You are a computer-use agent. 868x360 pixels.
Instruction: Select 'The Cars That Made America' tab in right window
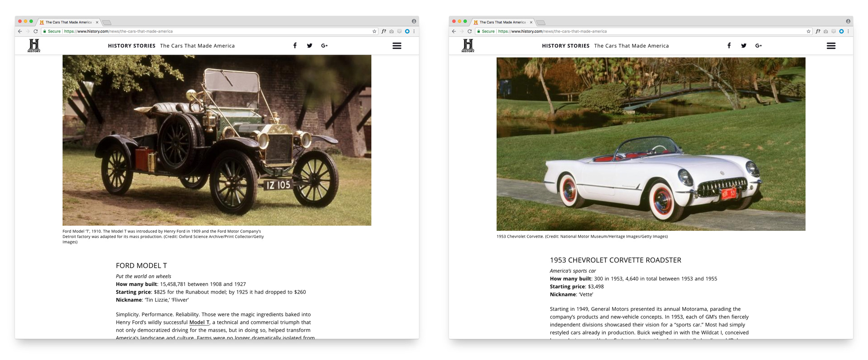[x=502, y=22]
